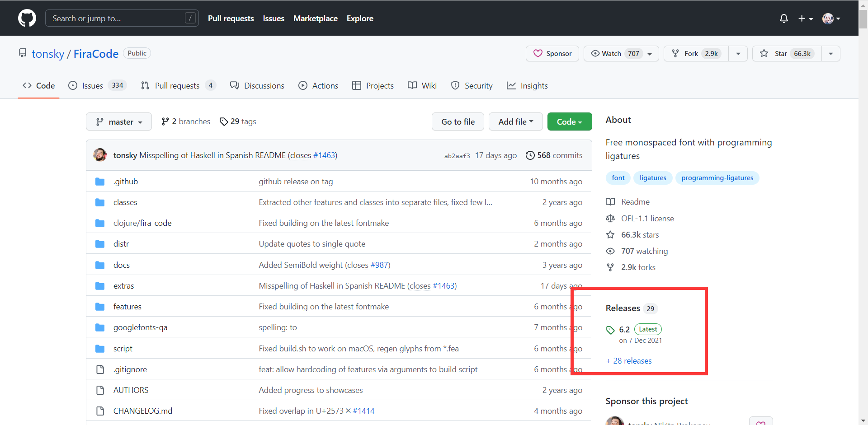Viewport: 868px width, 425px height.
Task: Open the plus create-new menu
Action: point(806,19)
